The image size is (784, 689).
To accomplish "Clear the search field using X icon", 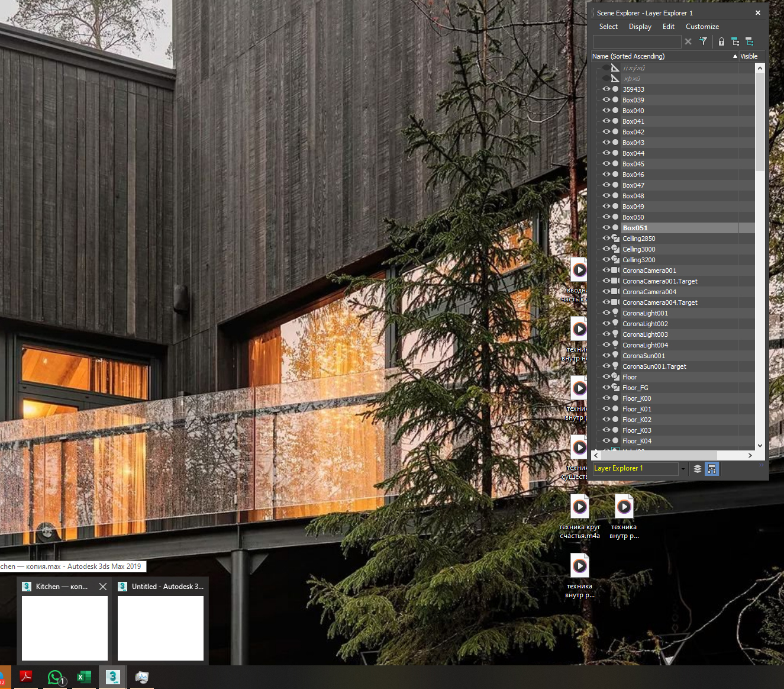I will coord(688,41).
